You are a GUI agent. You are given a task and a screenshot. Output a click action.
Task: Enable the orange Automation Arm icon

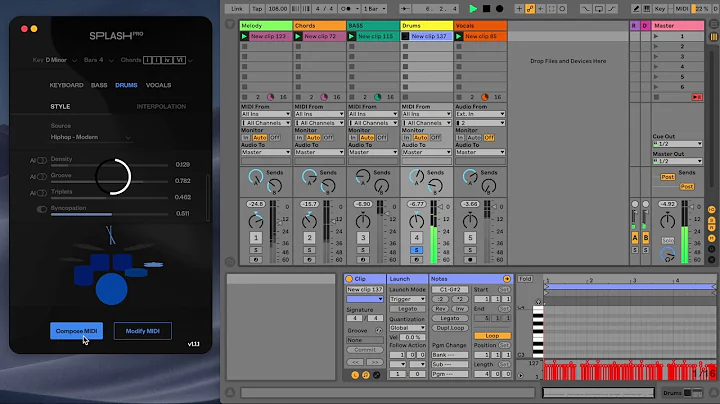[x=530, y=9]
